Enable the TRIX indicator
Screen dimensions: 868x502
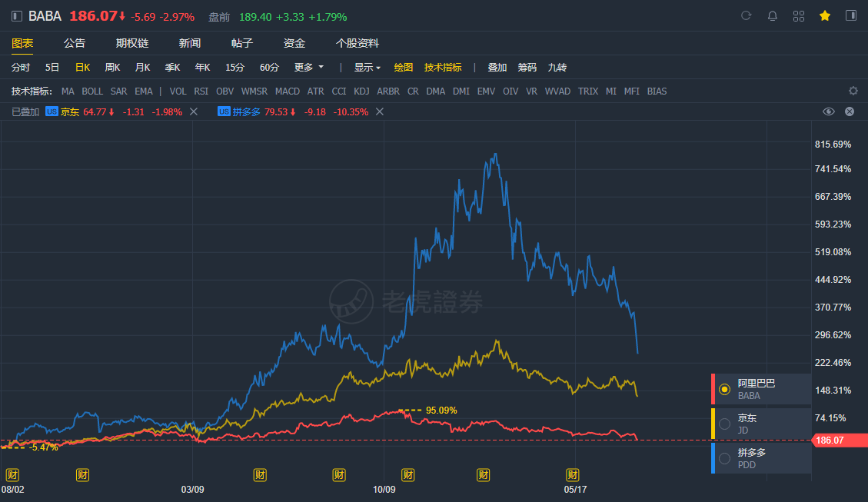(588, 91)
